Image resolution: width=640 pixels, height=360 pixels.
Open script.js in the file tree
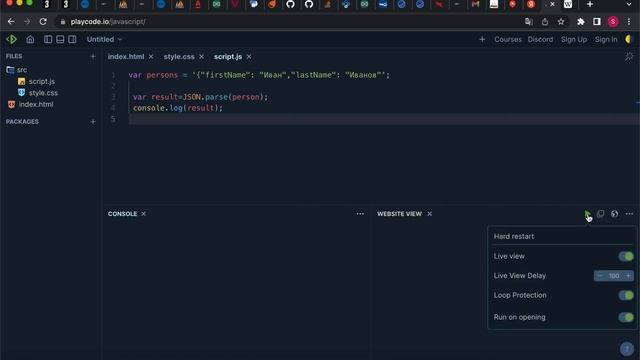[x=36, y=81]
